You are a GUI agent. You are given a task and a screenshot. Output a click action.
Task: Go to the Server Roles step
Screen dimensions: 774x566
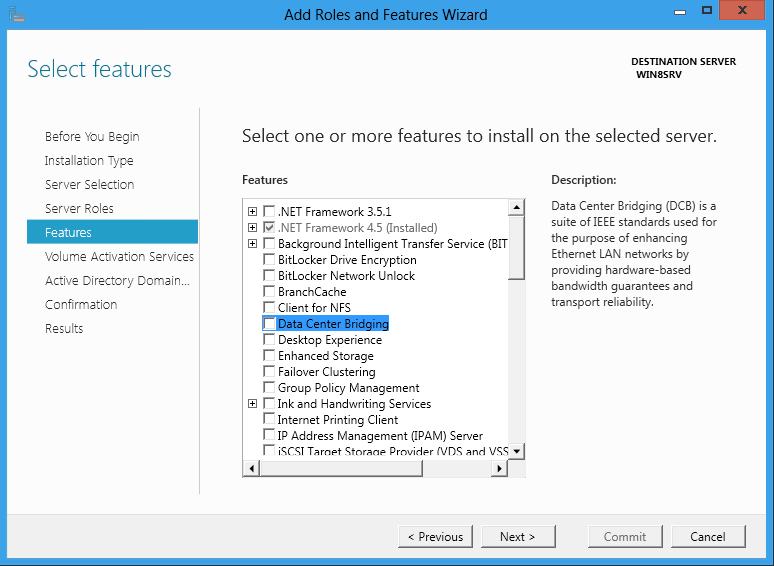[79, 209]
